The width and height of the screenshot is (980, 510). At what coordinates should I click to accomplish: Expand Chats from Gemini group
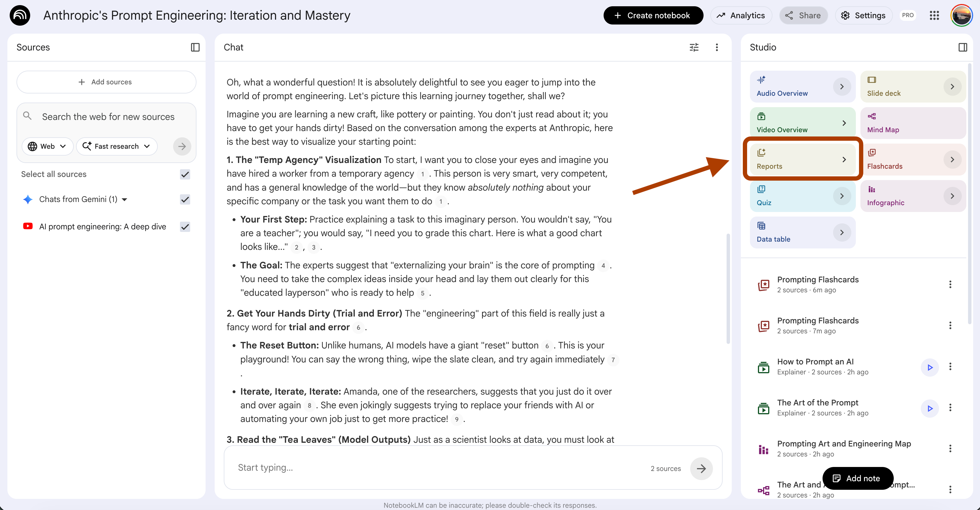click(124, 199)
